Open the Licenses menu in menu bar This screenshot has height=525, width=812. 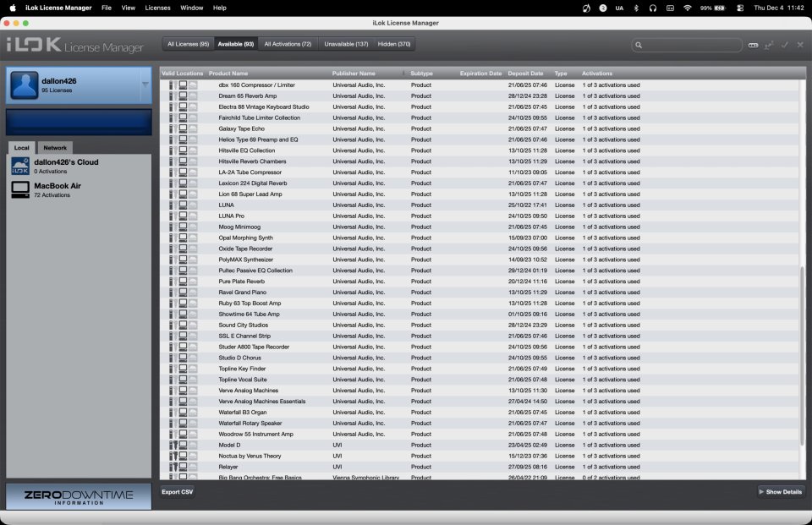click(x=157, y=8)
